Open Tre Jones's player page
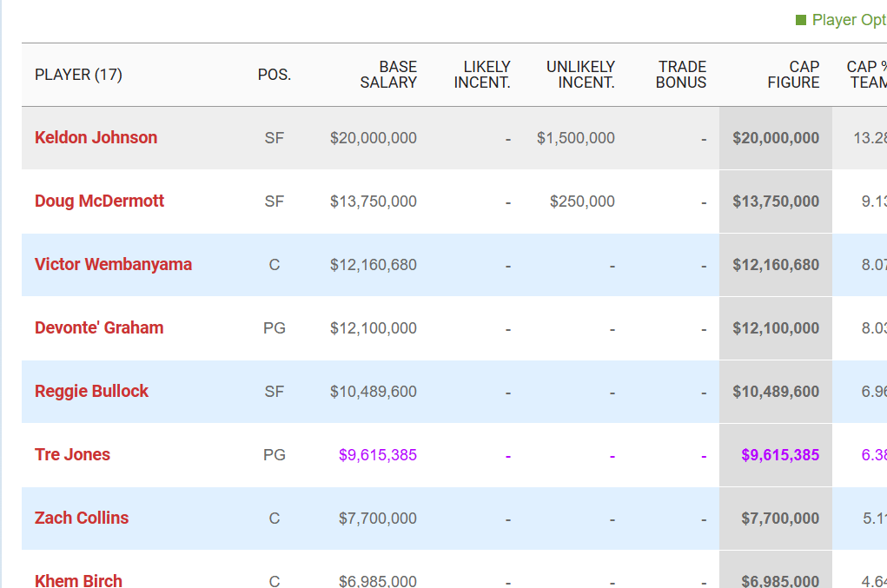The height and width of the screenshot is (588, 887). click(x=72, y=454)
